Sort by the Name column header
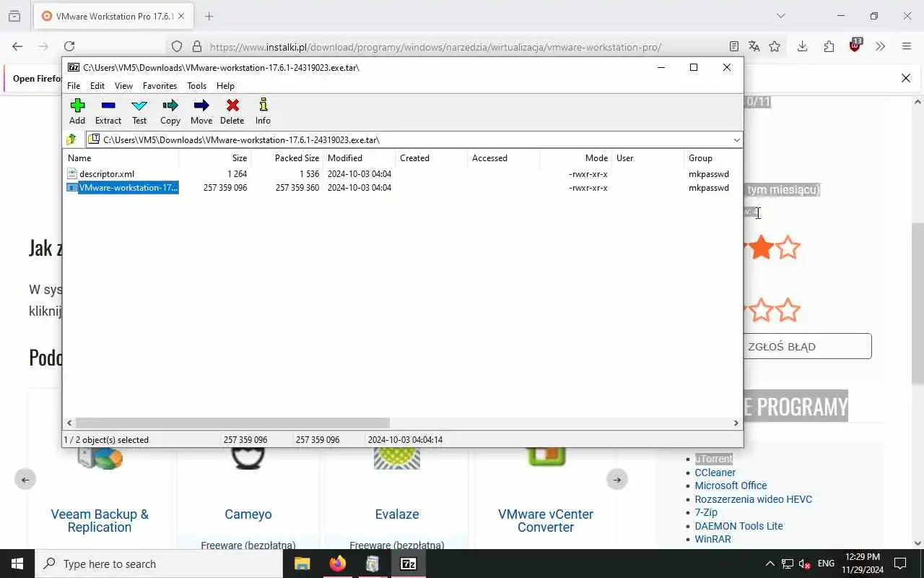This screenshot has width=924, height=578. (121, 158)
